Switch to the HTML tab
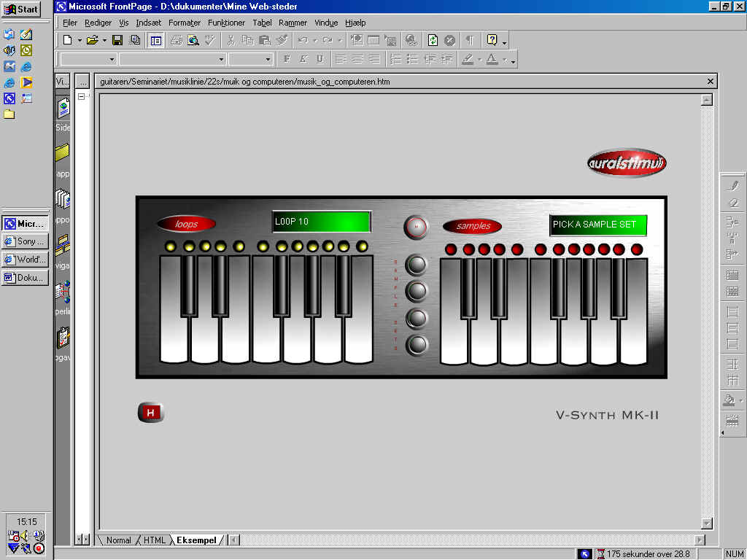 [154, 540]
